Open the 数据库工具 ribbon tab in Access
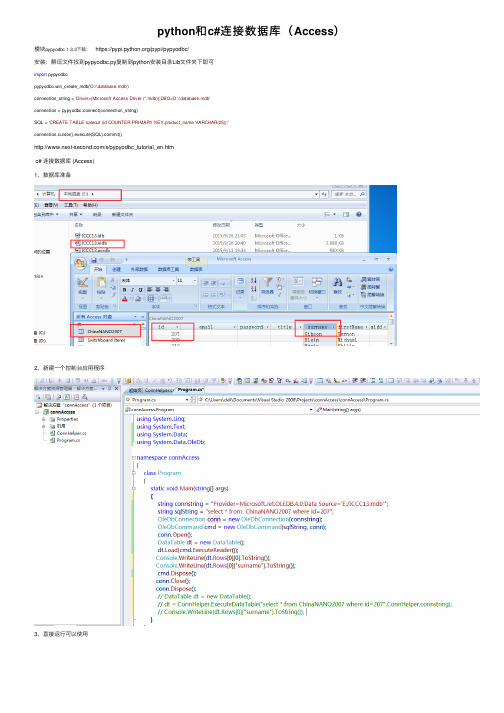 click(168, 269)
